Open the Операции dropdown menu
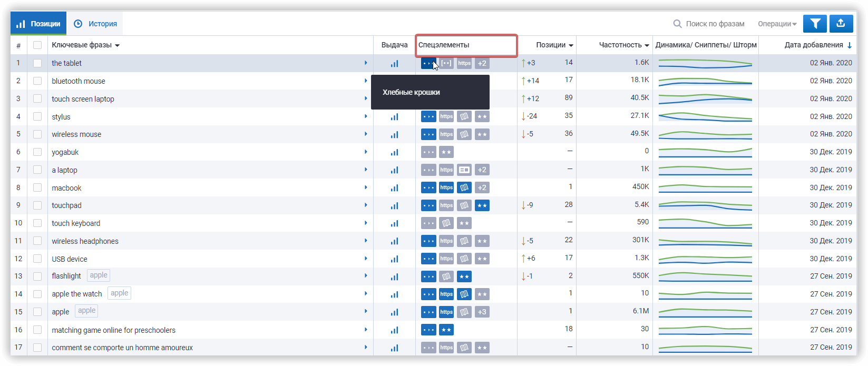The image size is (868, 366). click(777, 24)
